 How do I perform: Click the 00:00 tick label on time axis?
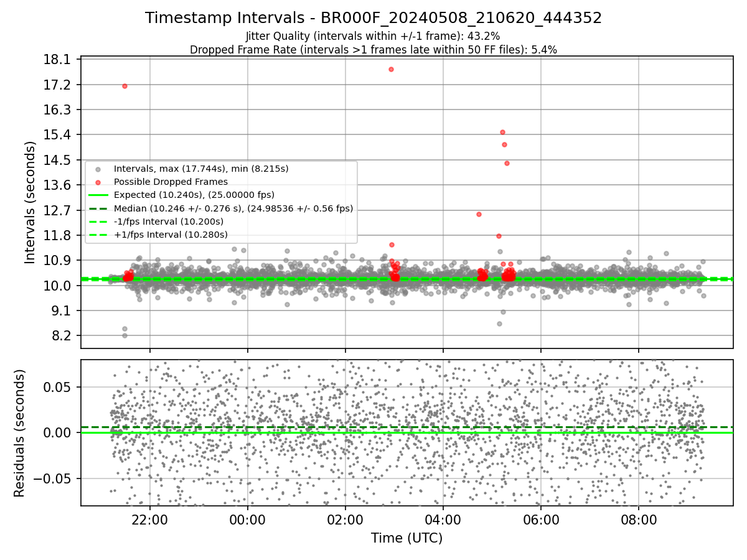tap(248, 519)
